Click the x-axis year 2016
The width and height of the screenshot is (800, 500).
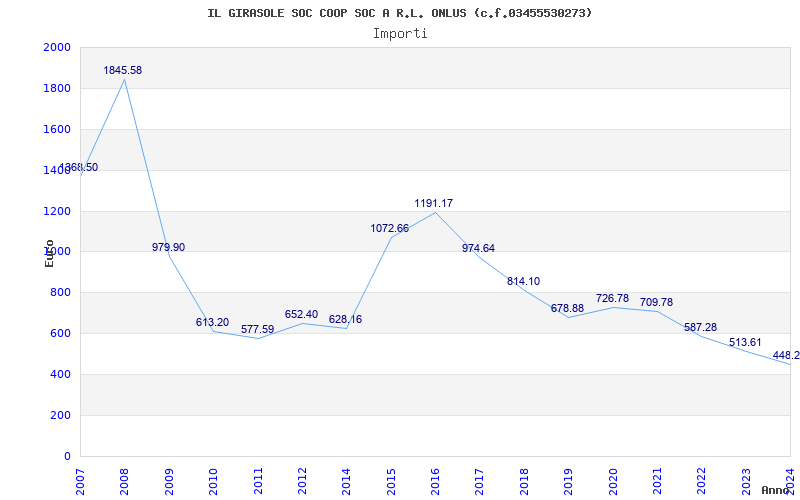click(x=435, y=482)
